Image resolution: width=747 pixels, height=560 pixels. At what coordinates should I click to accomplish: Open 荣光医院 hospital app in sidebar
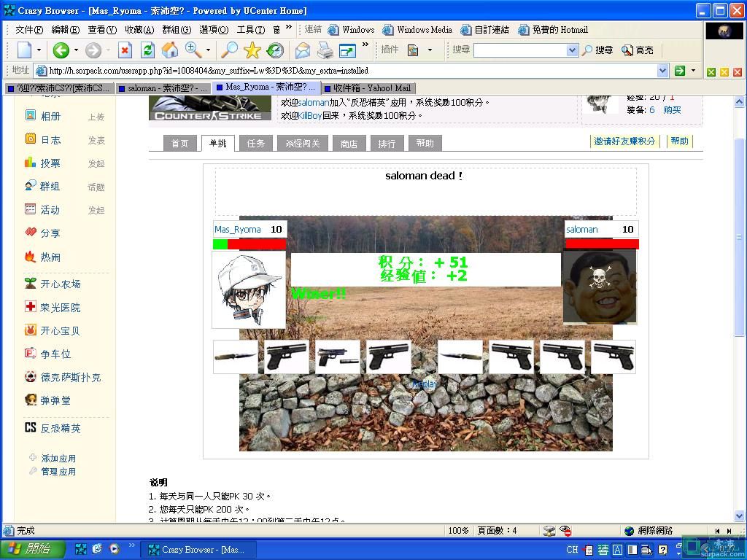click(60, 307)
